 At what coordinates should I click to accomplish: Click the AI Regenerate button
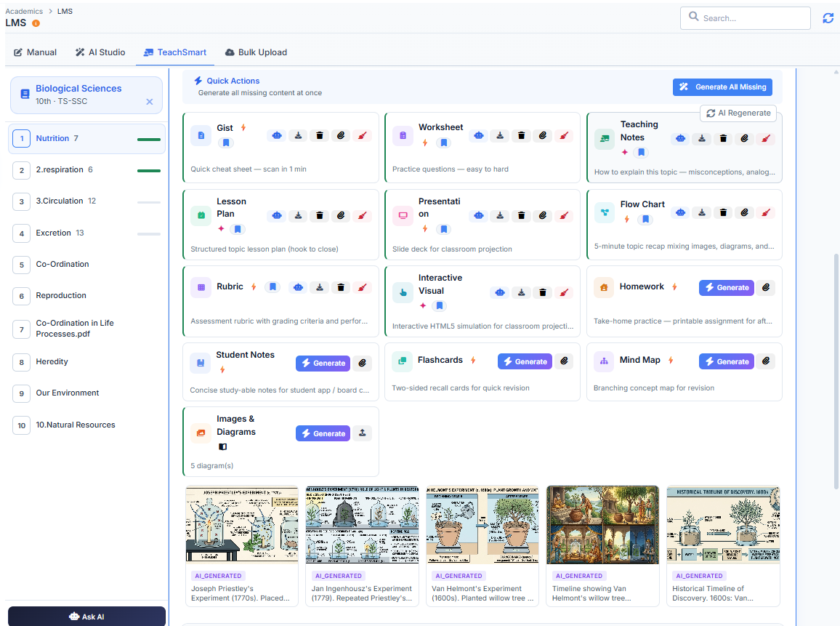point(738,113)
